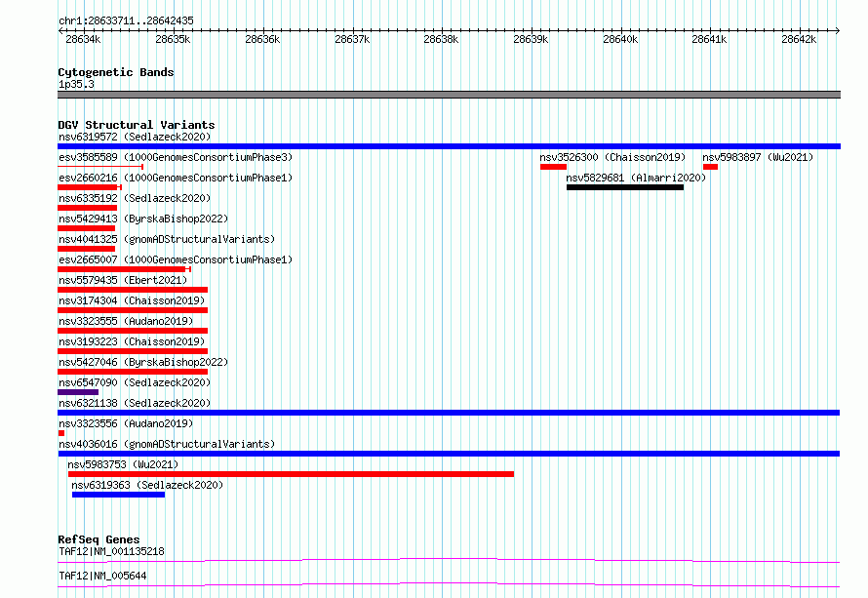Viewport: 868px width, 598px height.
Task: Open nsv3174304 (Chaisson2019) variant label
Action: point(132,300)
